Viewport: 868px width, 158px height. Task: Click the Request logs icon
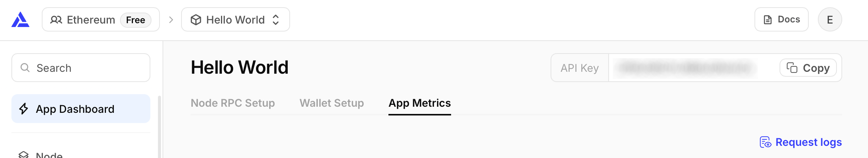pyautogui.click(x=765, y=142)
